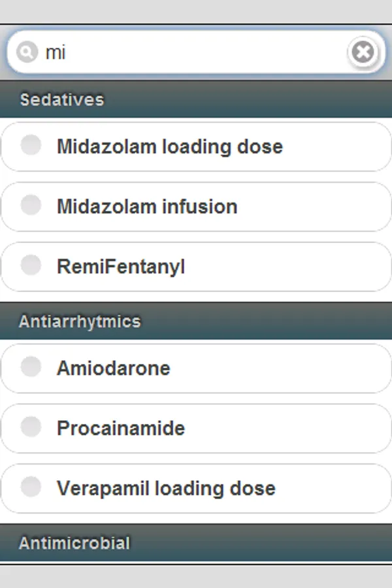
Task: Clear the search text with X icon
Action: 363,52
